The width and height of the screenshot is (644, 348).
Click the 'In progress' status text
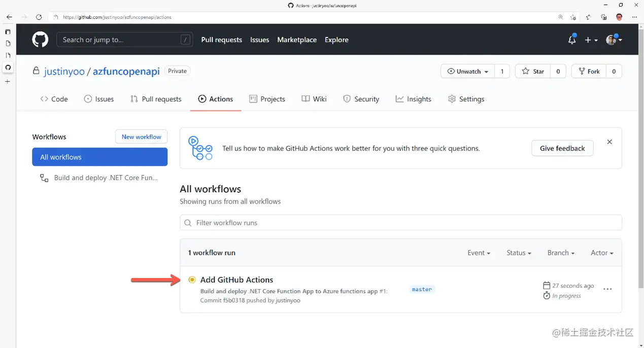[x=566, y=296]
